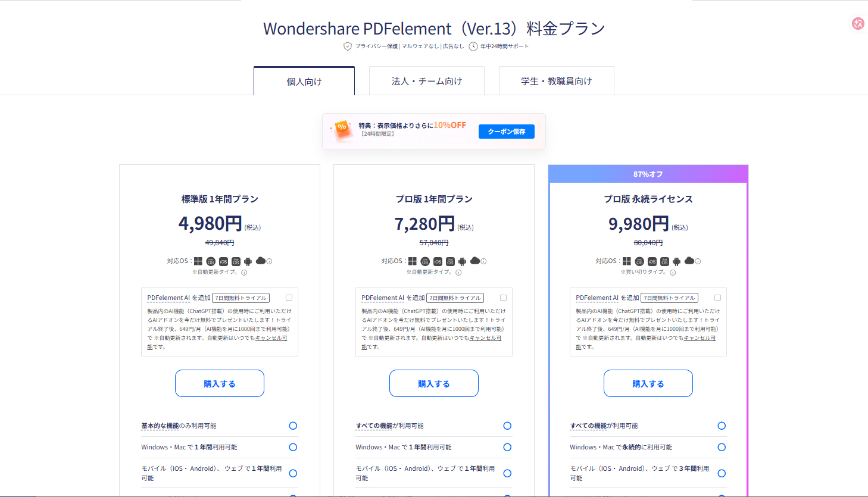The width and height of the screenshot is (868, 497).
Task: Click the クーポン保存 button
Action: pyautogui.click(x=507, y=132)
